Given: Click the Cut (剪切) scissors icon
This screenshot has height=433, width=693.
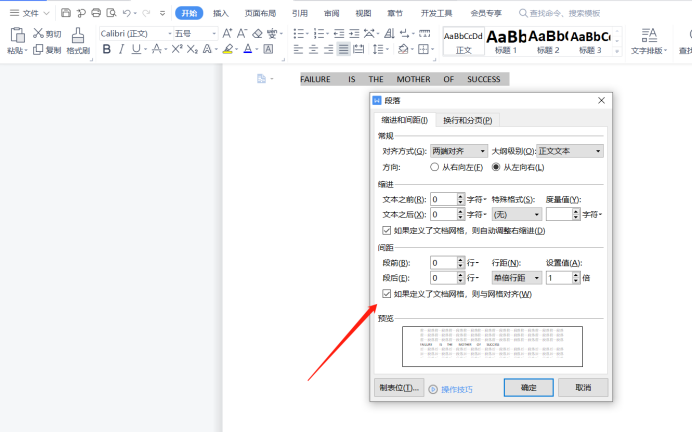Looking at the screenshot, I should [38, 33].
